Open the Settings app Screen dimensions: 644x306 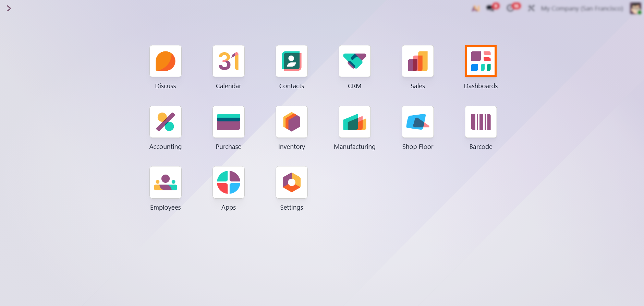coord(291,183)
